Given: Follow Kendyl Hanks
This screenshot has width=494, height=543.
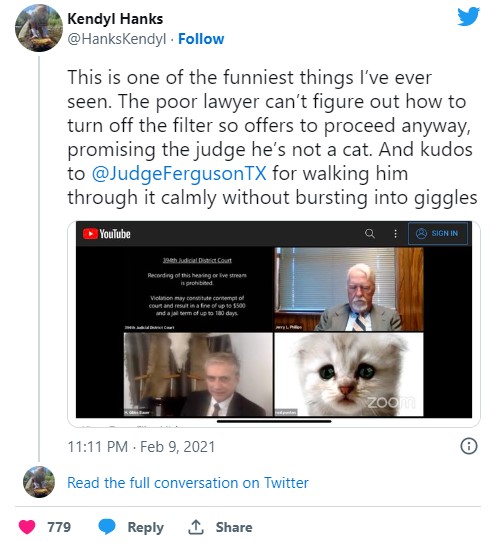Looking at the screenshot, I should (x=201, y=39).
